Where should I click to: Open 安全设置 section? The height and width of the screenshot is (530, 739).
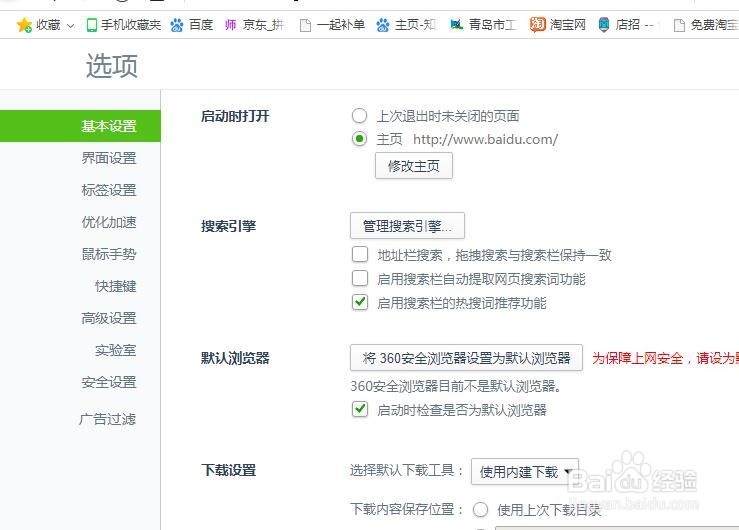pos(109,382)
